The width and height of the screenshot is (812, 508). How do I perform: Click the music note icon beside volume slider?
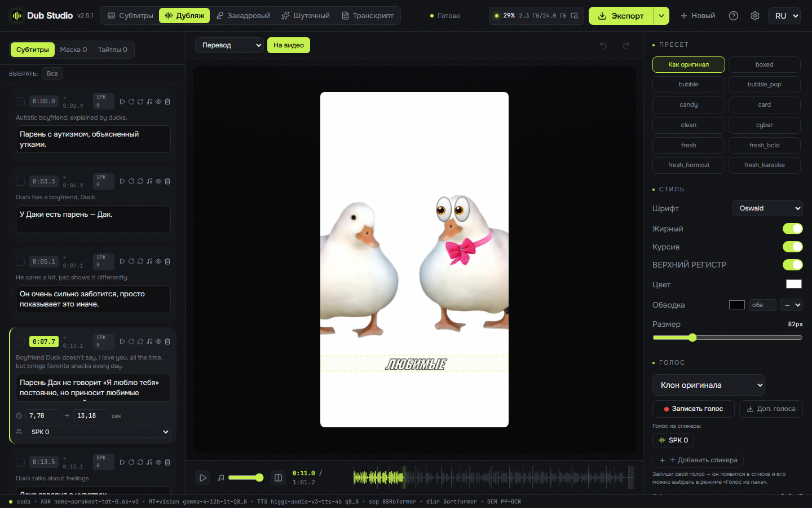point(221,478)
